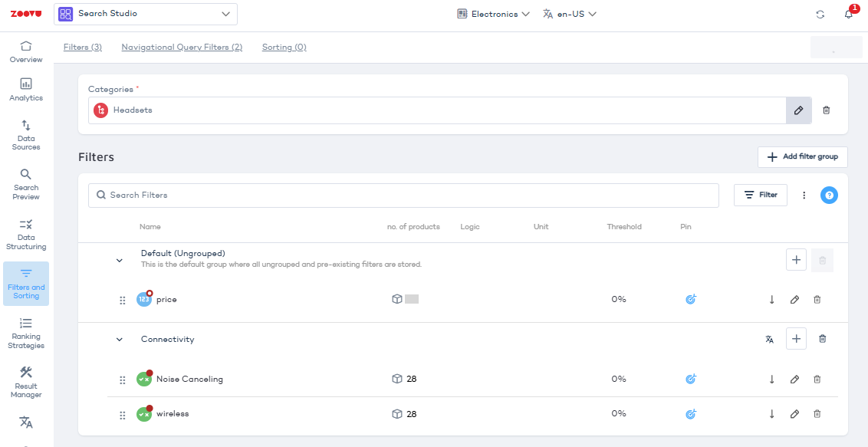Click the blue help question mark icon
Screen dimensions: 868x447
(828, 196)
